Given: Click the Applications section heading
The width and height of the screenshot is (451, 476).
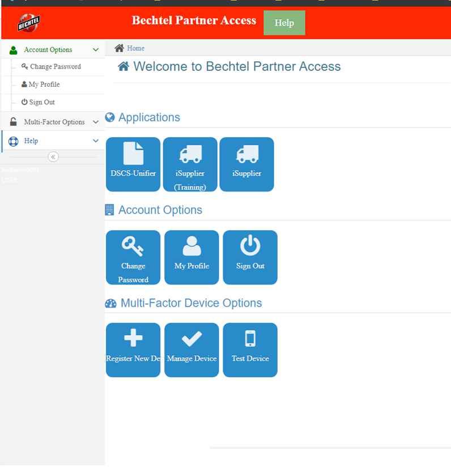Looking at the screenshot, I should coord(150,117).
